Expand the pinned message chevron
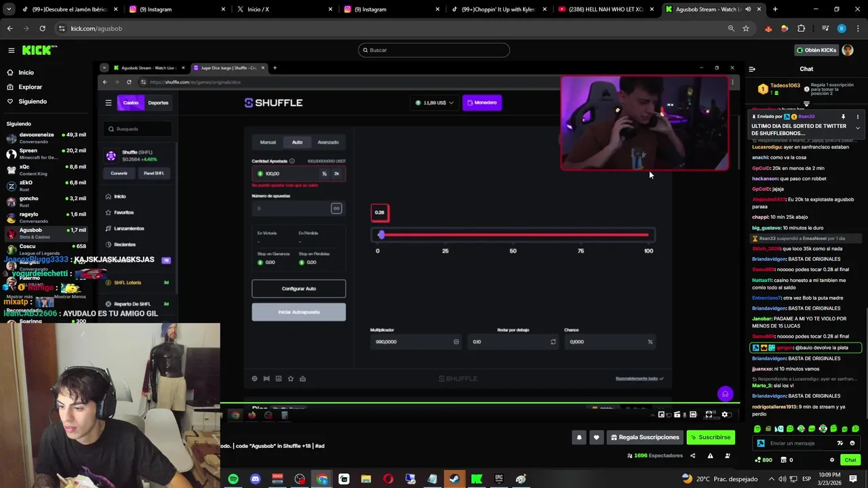868x488 pixels. pos(857,128)
